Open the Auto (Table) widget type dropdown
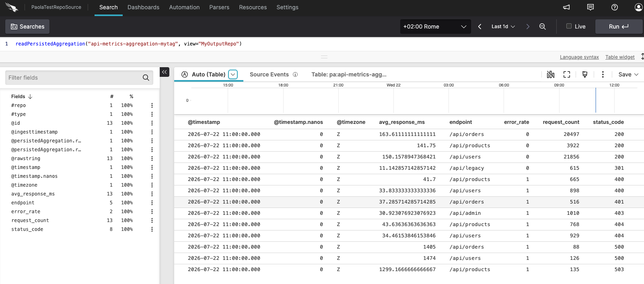The height and width of the screenshot is (284, 644). tap(233, 74)
